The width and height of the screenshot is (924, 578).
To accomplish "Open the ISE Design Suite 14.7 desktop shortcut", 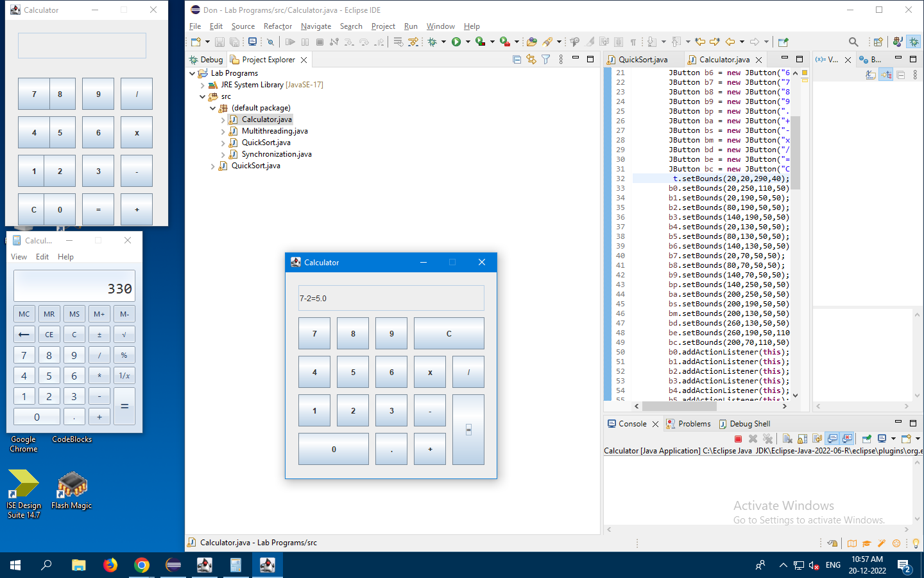I will click(24, 493).
